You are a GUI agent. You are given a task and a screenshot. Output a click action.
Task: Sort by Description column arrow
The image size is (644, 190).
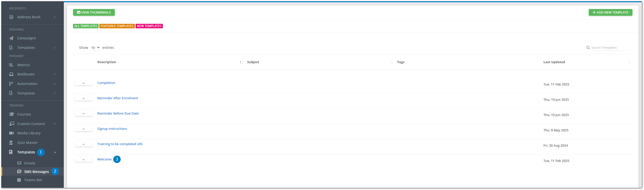point(241,62)
